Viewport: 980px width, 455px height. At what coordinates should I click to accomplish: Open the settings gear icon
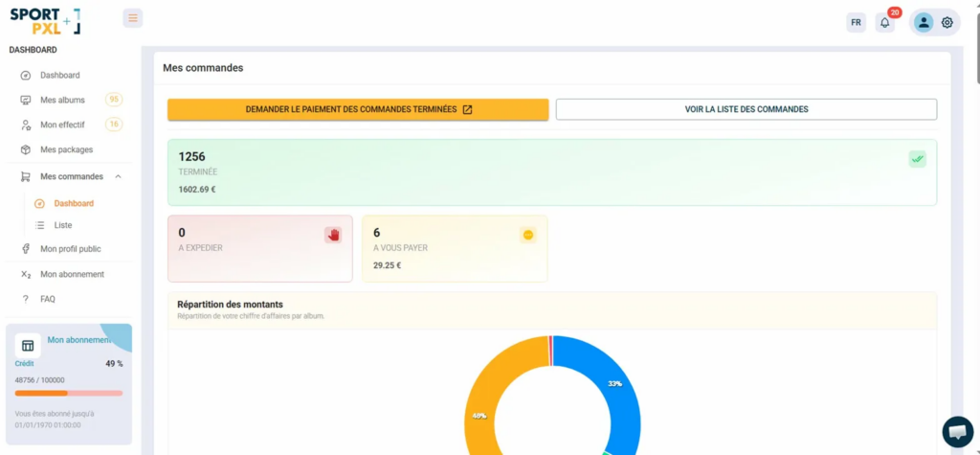tap(947, 22)
